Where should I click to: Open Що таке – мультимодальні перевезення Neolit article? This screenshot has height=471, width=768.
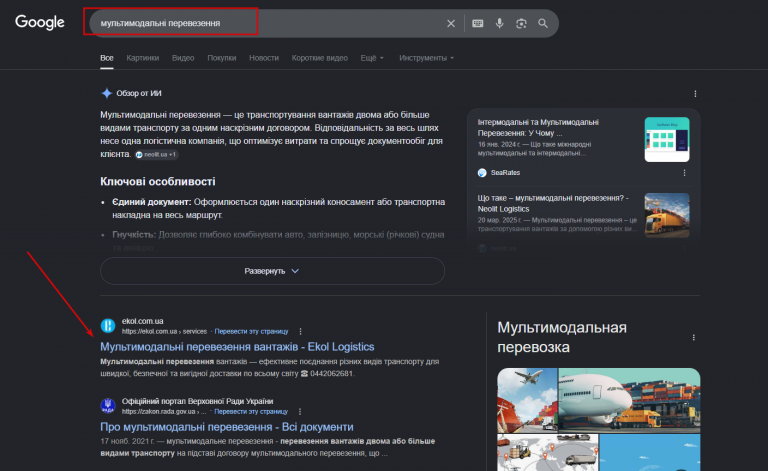click(553, 203)
